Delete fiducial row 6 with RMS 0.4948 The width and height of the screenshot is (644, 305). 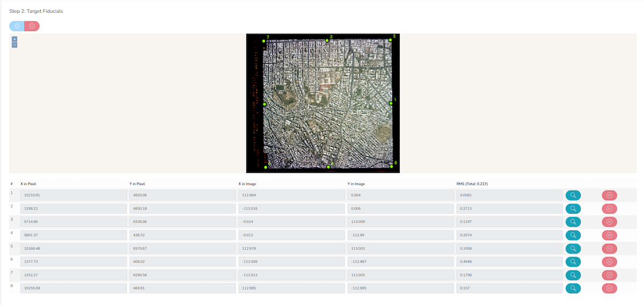609,262
